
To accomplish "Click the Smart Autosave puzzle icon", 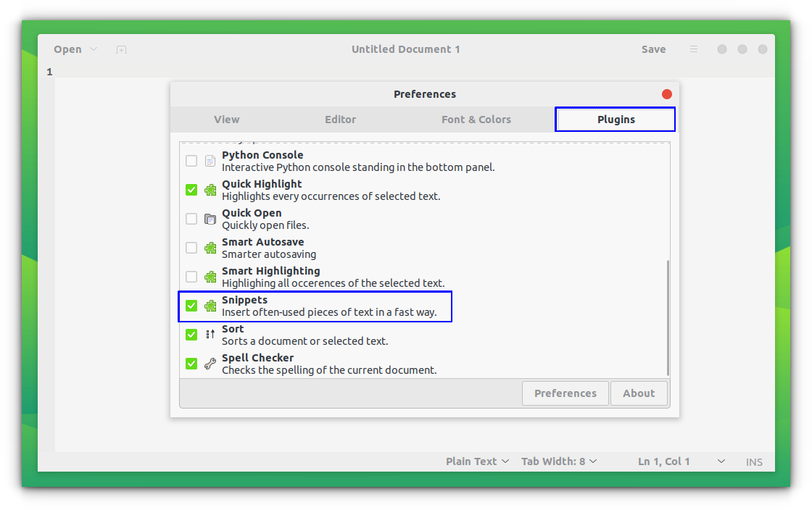I will pos(210,247).
